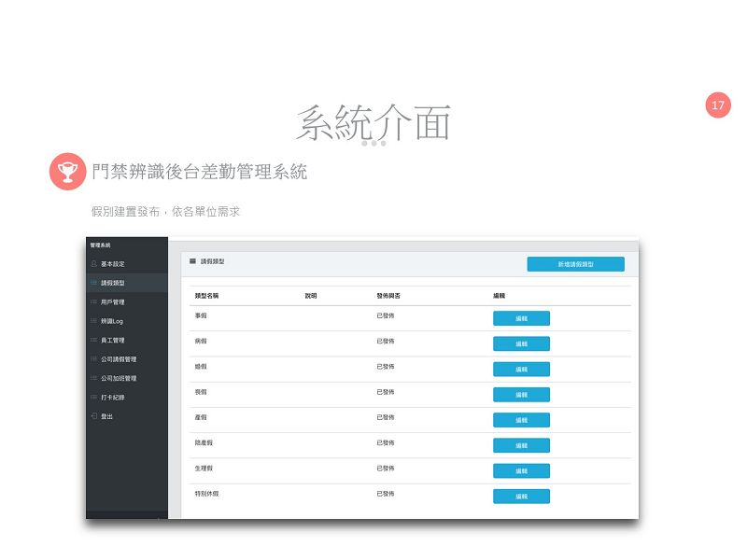Click the 病假 type name cell
Screen dimensions: 747x560
point(201,341)
